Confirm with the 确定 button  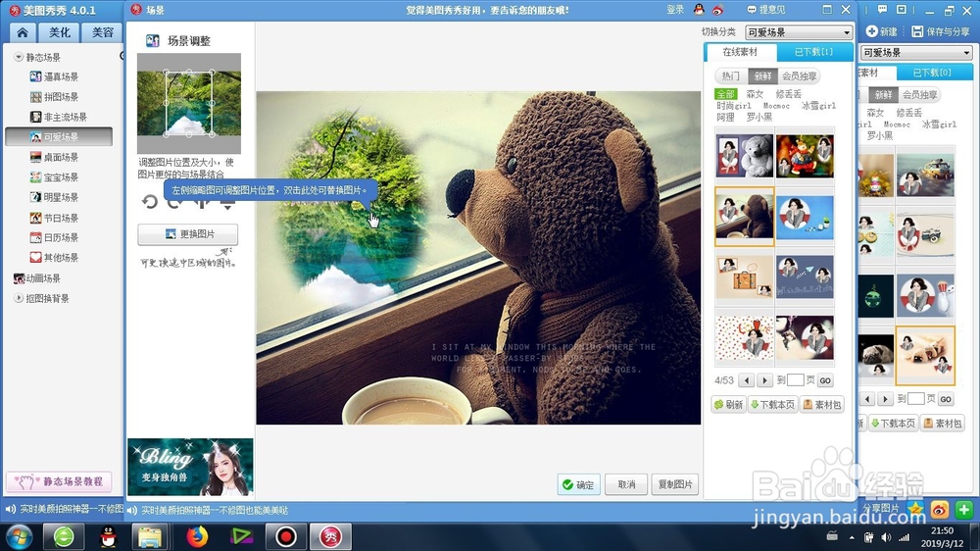pyautogui.click(x=578, y=484)
